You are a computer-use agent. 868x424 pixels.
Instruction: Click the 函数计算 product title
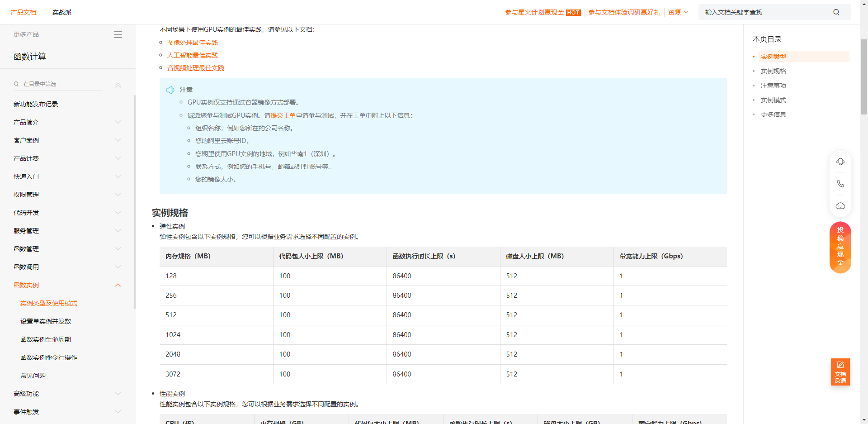pyautogui.click(x=30, y=57)
